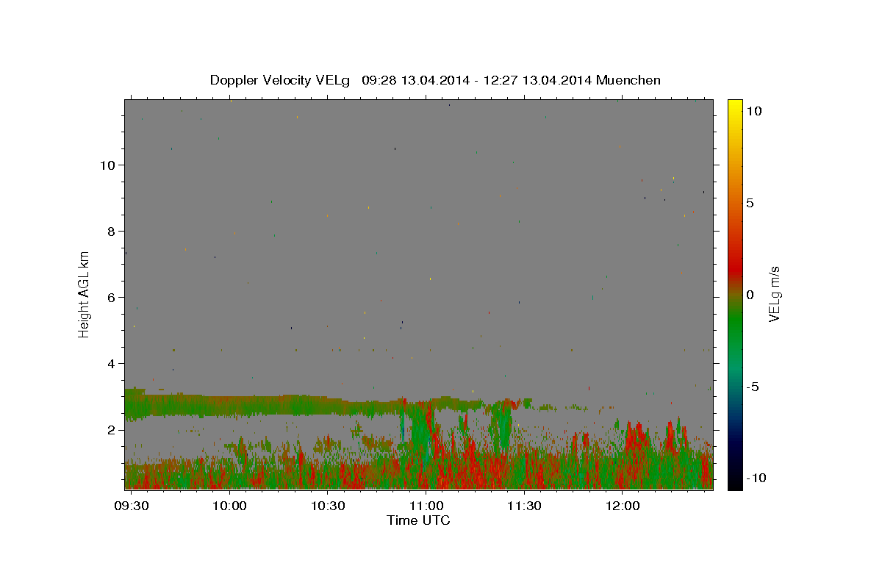The width and height of the screenshot is (882, 588).
Task: Click the colorbar value 5
Action: pos(750,203)
